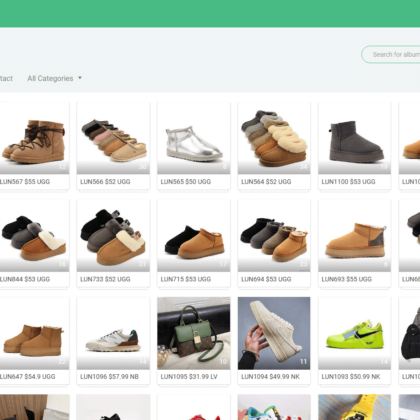This screenshot has width=420, height=420.
Task: Open the LUN733 $52 UGG slippers thumbnail
Action: [113, 236]
